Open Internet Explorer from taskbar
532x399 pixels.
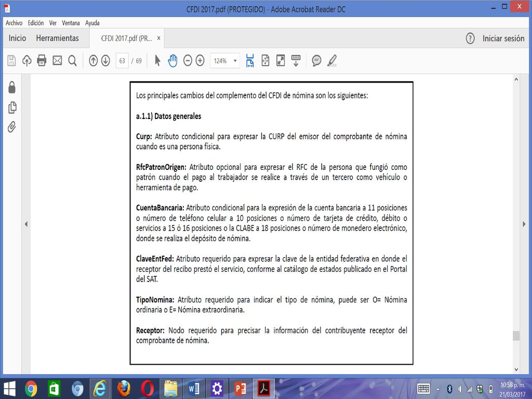click(x=100, y=389)
